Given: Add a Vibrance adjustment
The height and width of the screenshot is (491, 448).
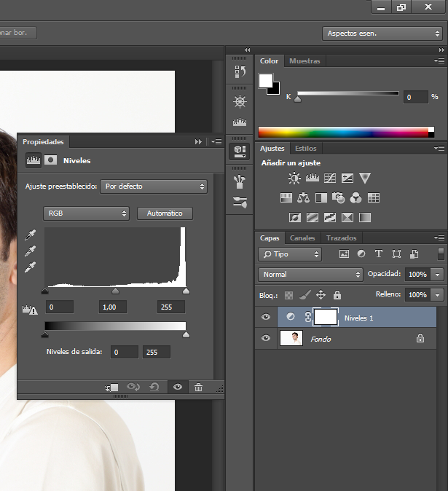Looking at the screenshot, I should pyautogui.click(x=365, y=178).
